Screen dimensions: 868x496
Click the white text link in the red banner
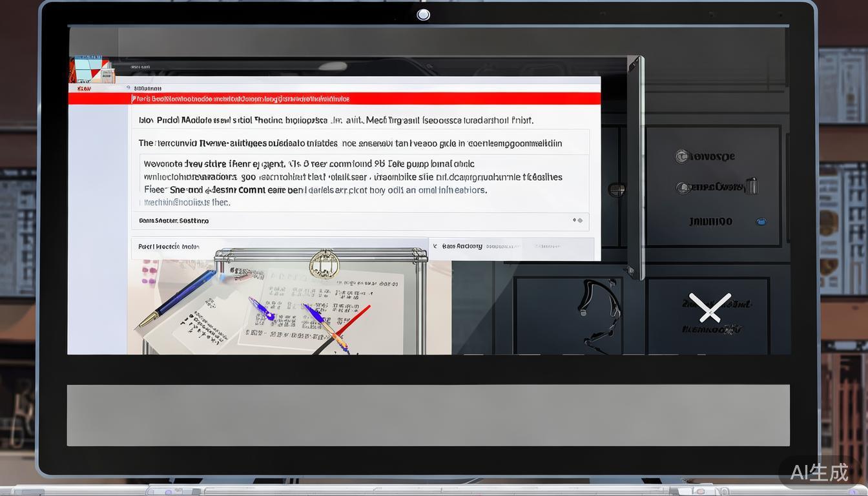[x=241, y=99]
